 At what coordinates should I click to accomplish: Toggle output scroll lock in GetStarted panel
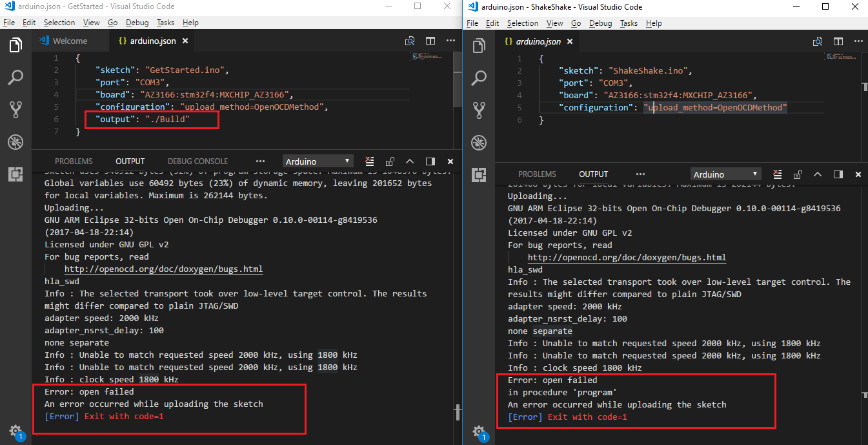click(390, 161)
